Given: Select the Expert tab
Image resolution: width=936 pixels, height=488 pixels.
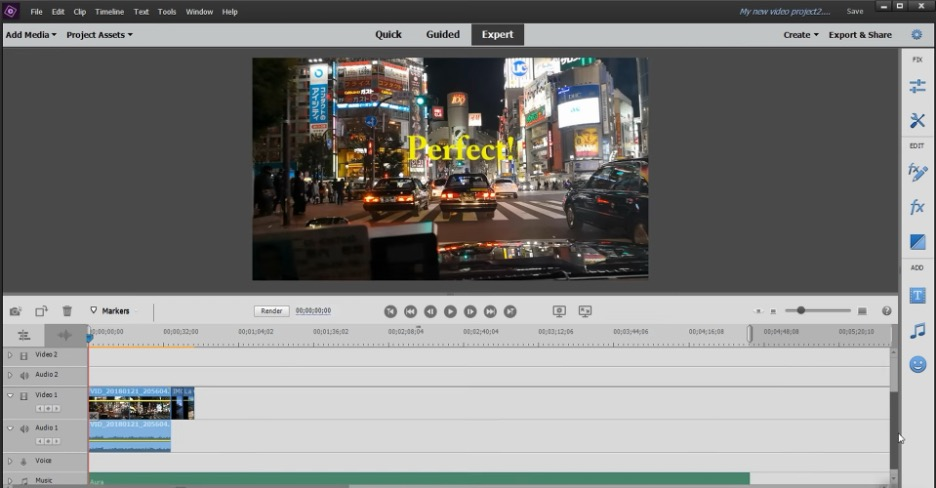Looking at the screenshot, I should [x=497, y=35].
